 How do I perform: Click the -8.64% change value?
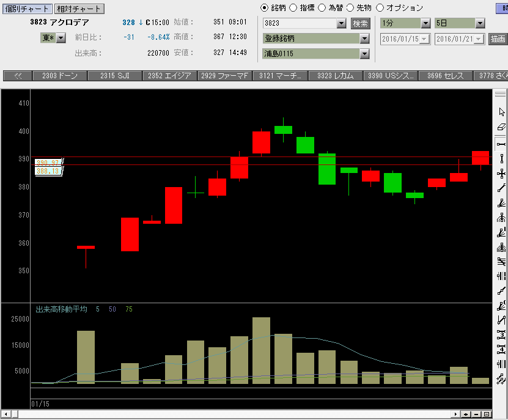click(158, 37)
